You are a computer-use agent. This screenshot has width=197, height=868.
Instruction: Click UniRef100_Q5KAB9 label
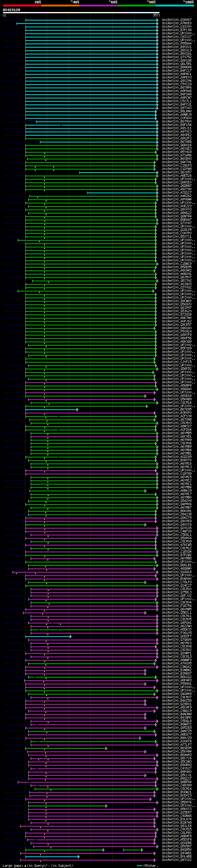click(x=177, y=399)
